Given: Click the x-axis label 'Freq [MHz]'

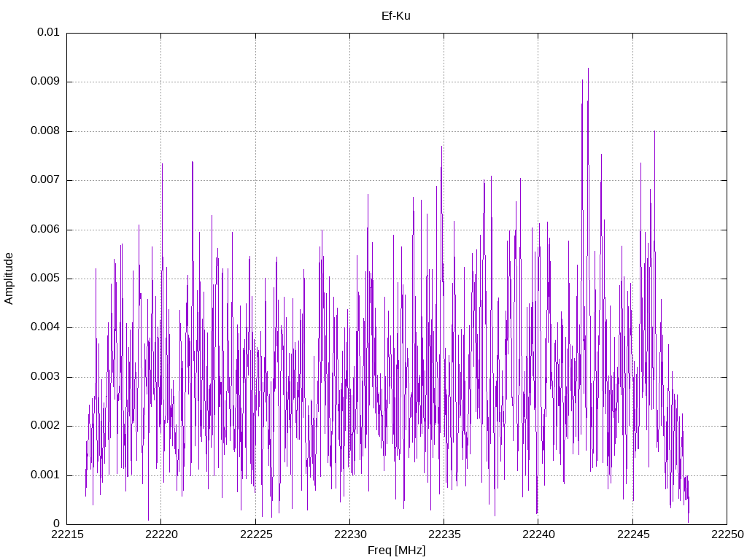Looking at the screenshot, I should [396, 551].
